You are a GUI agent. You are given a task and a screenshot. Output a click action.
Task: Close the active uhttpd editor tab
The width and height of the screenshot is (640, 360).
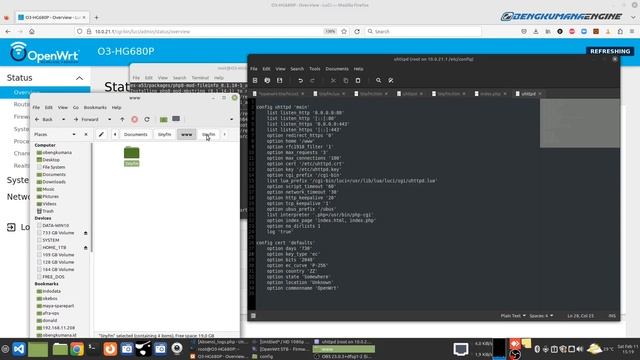[540, 94]
